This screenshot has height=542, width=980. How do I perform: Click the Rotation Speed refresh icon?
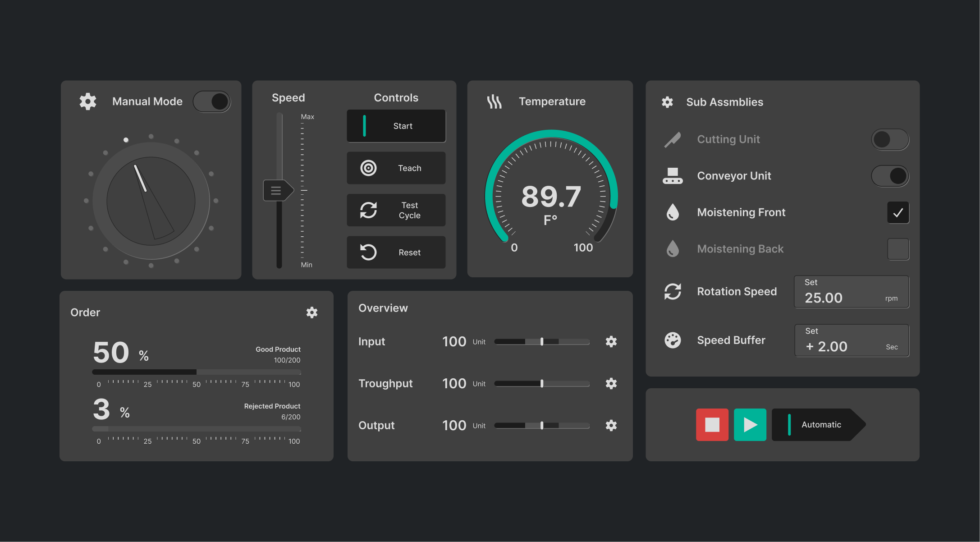click(673, 292)
